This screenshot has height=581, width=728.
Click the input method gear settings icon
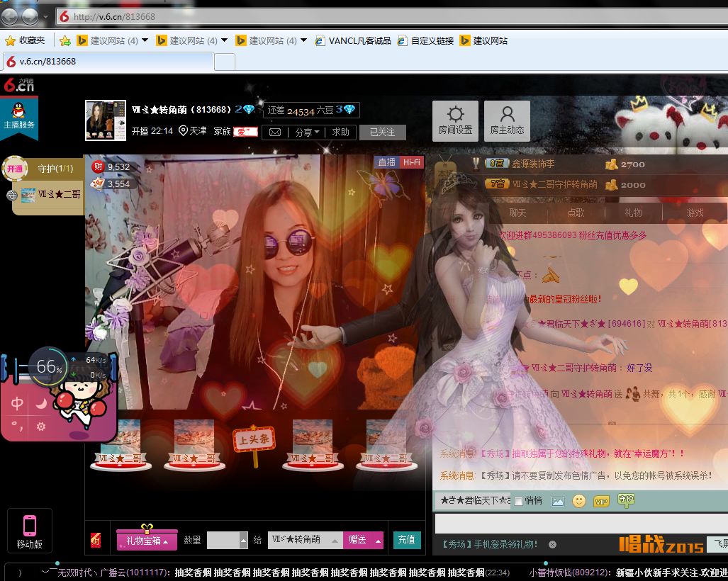pos(41,427)
